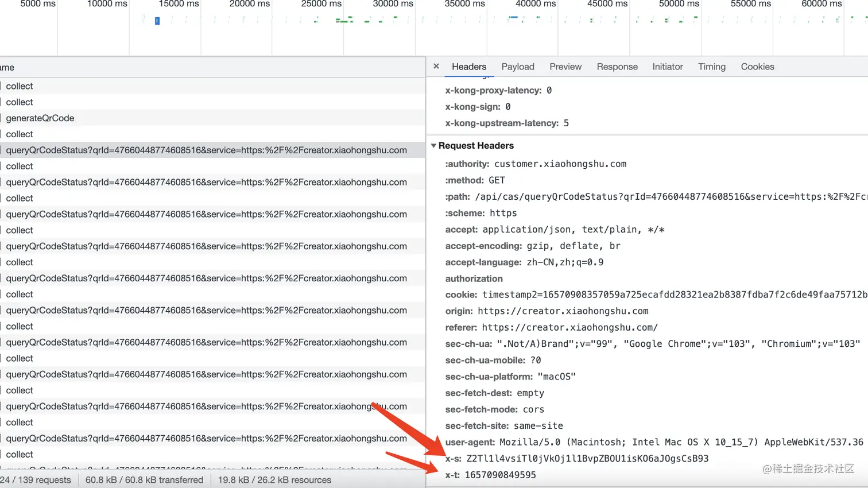Click the sec-fetch-mode cors header
This screenshot has width=868, height=488.
coord(494,410)
